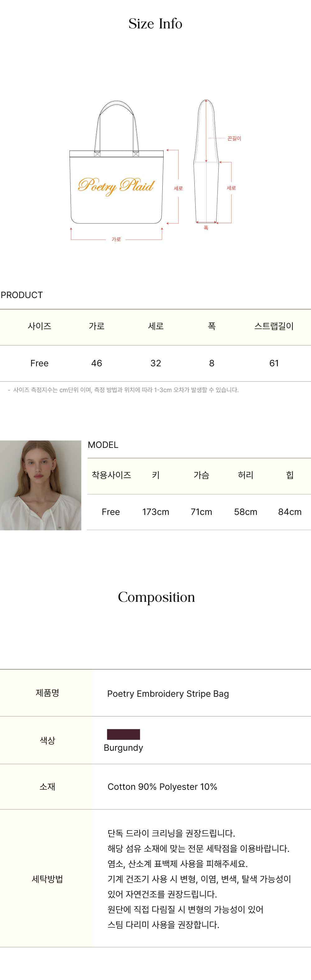Click the 가로 label below bag diagram
The height and width of the screenshot is (980, 311).
116,239
